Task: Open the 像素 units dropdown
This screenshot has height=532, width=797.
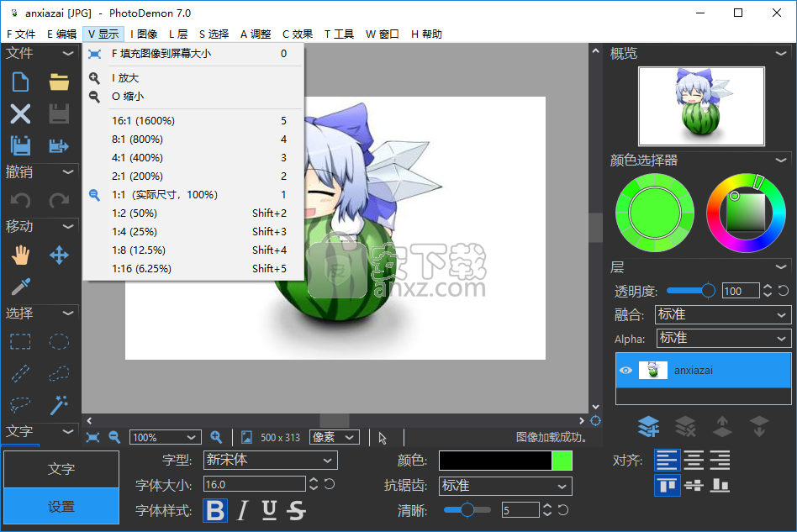Action: click(335, 438)
